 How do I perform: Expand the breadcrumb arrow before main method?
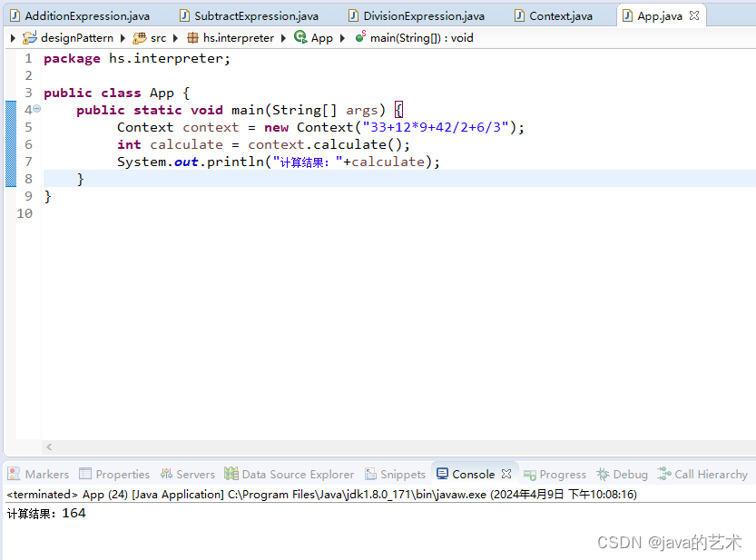(x=342, y=37)
